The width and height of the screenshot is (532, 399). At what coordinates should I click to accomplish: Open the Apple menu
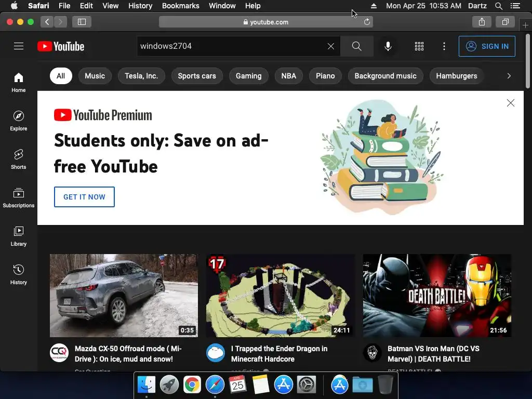pyautogui.click(x=14, y=6)
